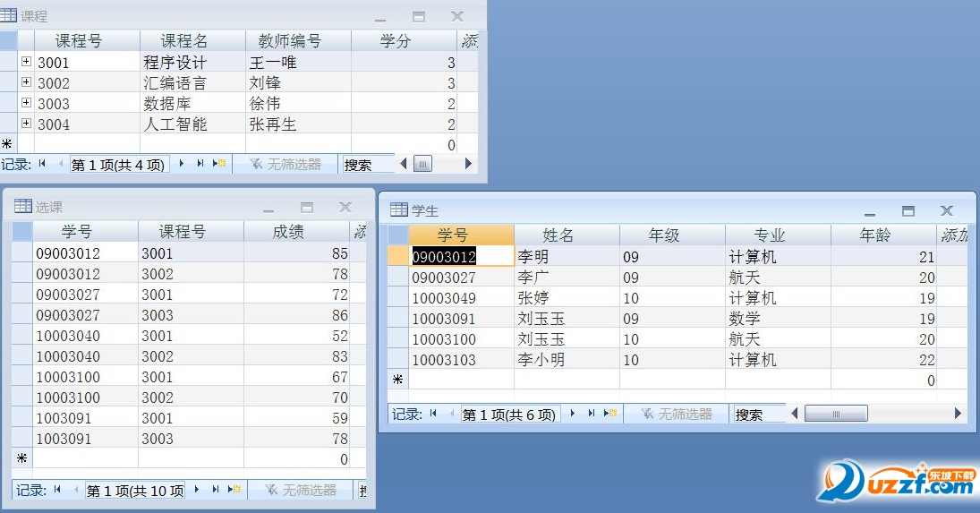The image size is (980, 513).
Task: Create new record in 选课 table
Action: tap(234, 489)
